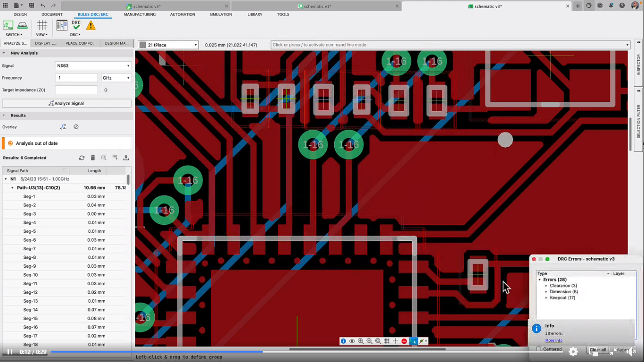The height and width of the screenshot is (362, 644).
Task: Collapse the Errors (28) group
Action: [x=540, y=280]
